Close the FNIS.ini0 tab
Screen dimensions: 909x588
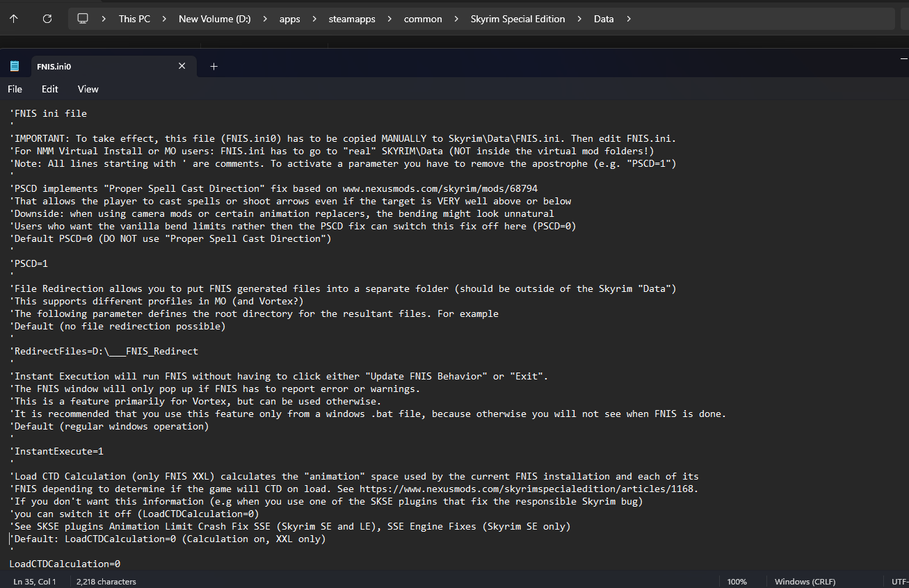pos(182,66)
